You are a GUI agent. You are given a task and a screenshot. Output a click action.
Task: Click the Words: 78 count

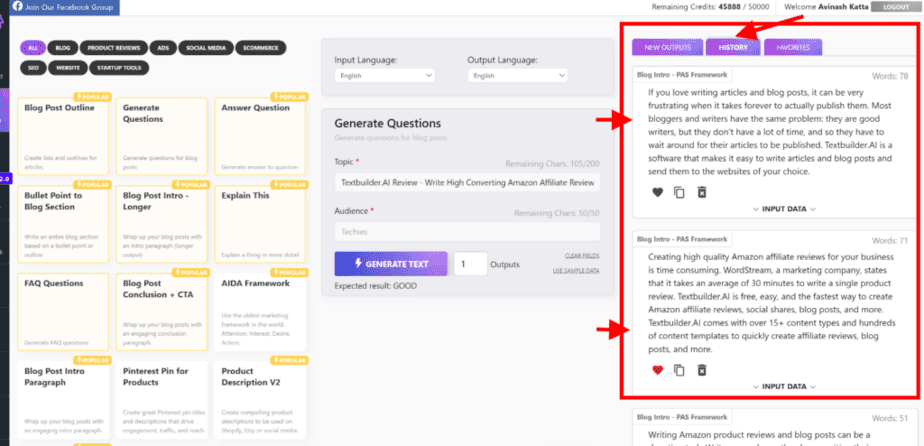890,76
